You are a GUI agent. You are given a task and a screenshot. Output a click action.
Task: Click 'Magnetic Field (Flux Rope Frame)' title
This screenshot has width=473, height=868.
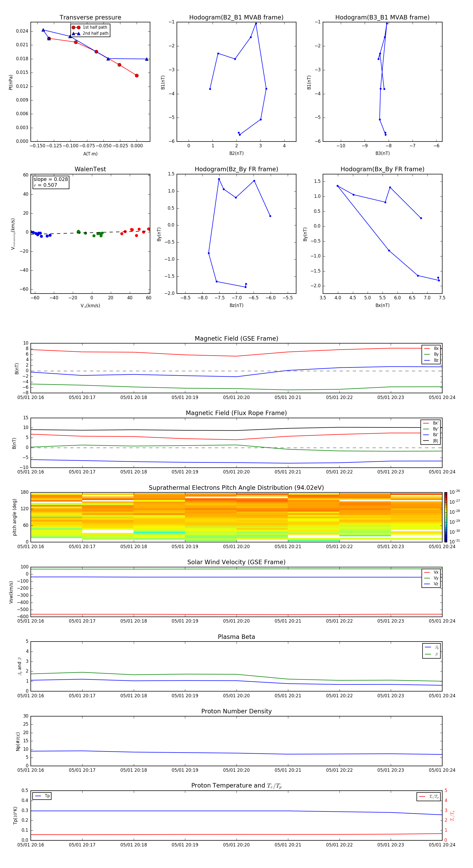(236, 413)
